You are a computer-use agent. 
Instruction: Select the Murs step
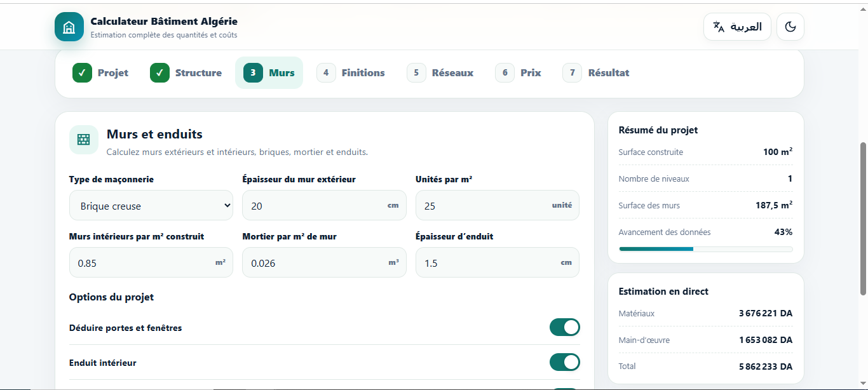pyautogui.click(x=269, y=73)
